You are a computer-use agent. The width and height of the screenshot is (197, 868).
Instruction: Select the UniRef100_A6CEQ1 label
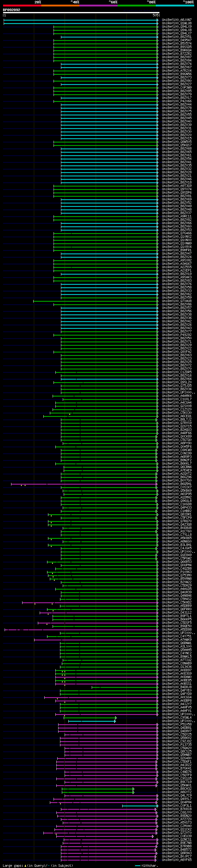[177, 416]
